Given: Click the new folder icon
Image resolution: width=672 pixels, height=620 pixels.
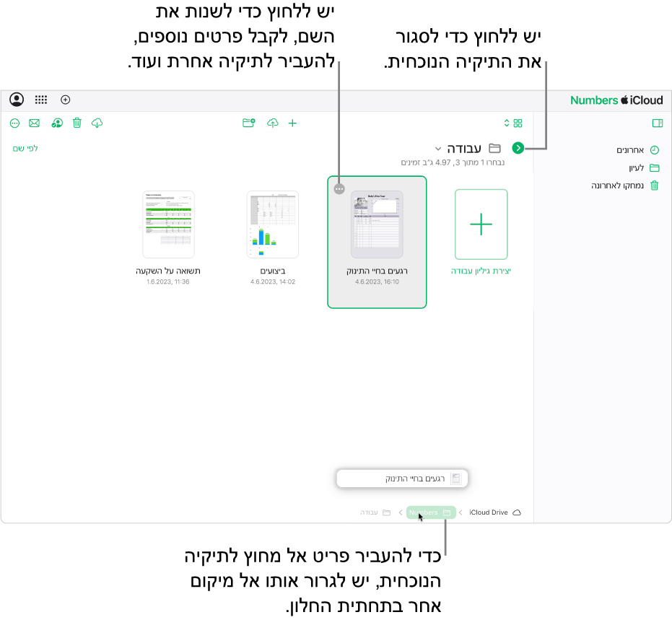Looking at the screenshot, I should tap(249, 123).
